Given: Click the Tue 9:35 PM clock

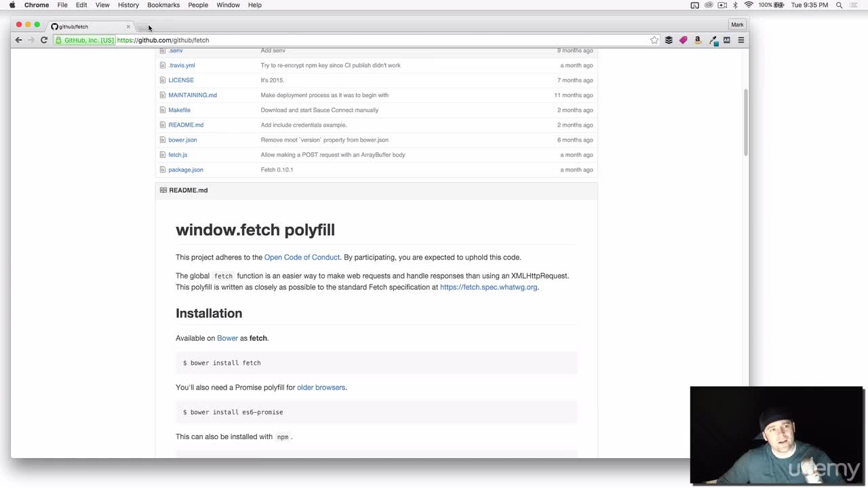Looking at the screenshot, I should click(x=810, y=5).
